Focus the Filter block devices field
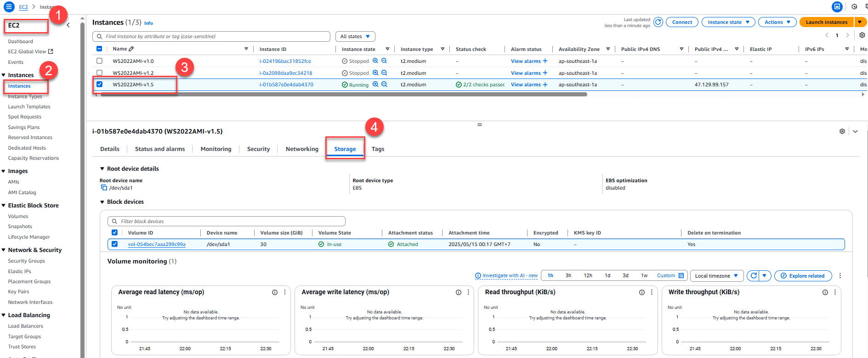 point(227,221)
